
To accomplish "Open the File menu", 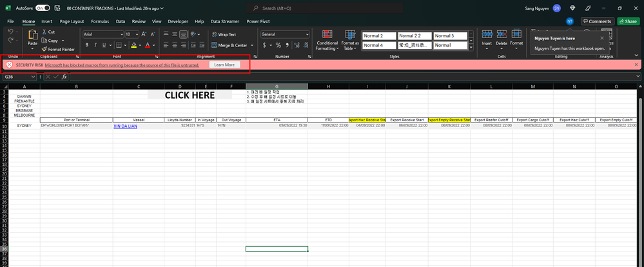I will click(x=11, y=21).
